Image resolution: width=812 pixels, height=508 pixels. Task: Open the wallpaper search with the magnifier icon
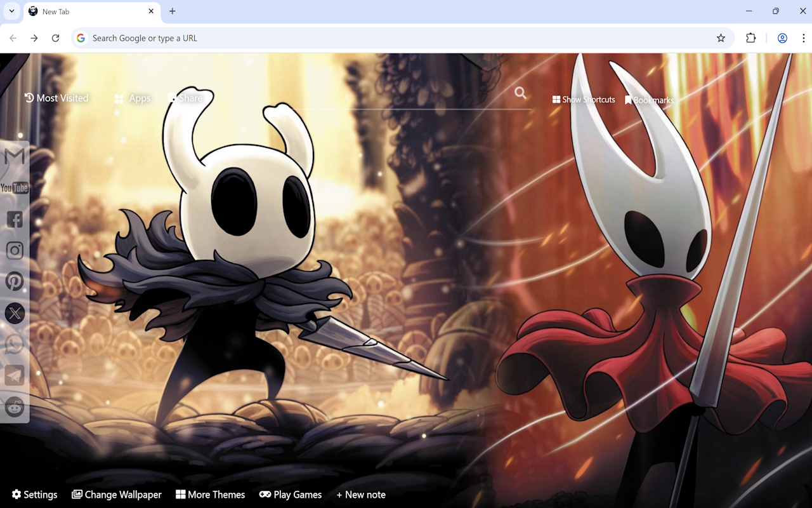click(520, 93)
